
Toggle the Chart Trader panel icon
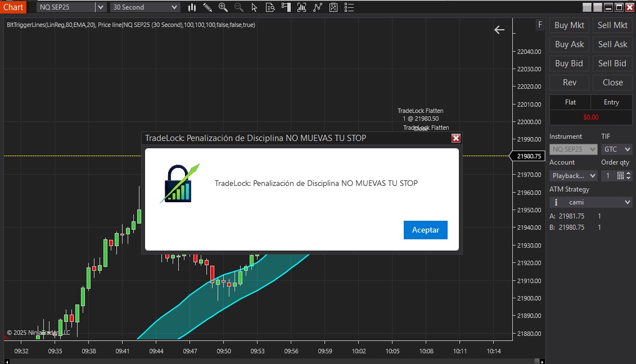tap(286, 7)
